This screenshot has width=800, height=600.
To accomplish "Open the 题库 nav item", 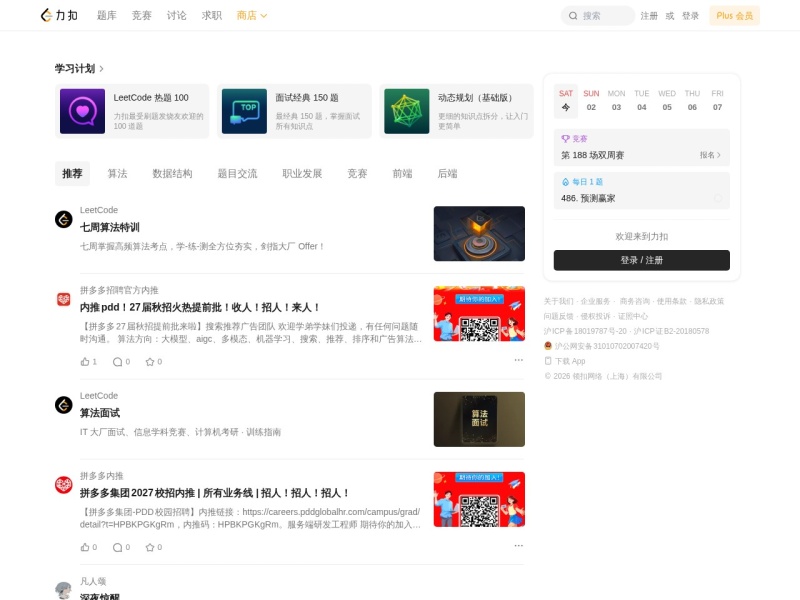I will click(x=107, y=16).
